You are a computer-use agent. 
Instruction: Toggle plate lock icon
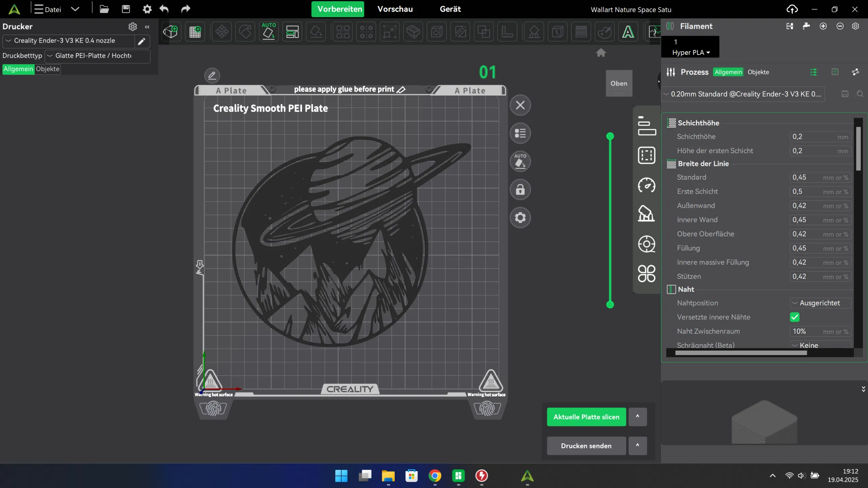coord(520,189)
